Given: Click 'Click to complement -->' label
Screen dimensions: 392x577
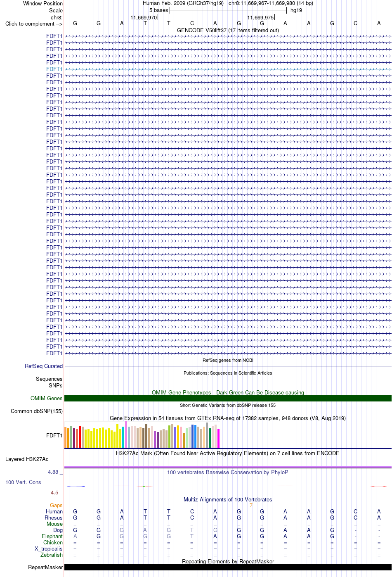Looking at the screenshot, I should (x=34, y=24).
